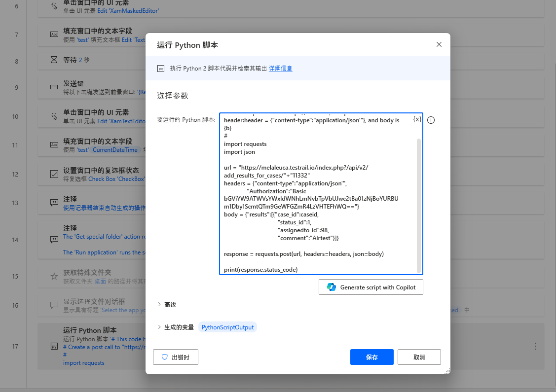
Task: Click 'Check Box 'CheckBox'' link in step 12
Action: pyautogui.click(x=116, y=179)
